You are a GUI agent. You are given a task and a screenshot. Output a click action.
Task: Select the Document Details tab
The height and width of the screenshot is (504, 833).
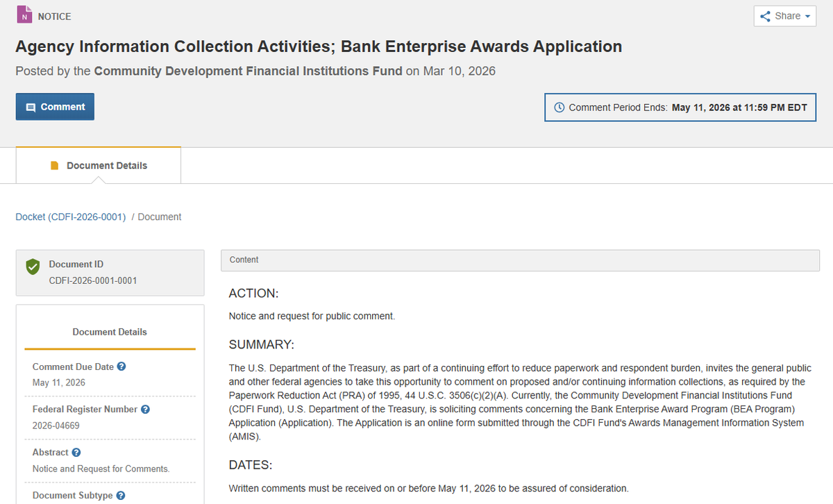(x=99, y=165)
